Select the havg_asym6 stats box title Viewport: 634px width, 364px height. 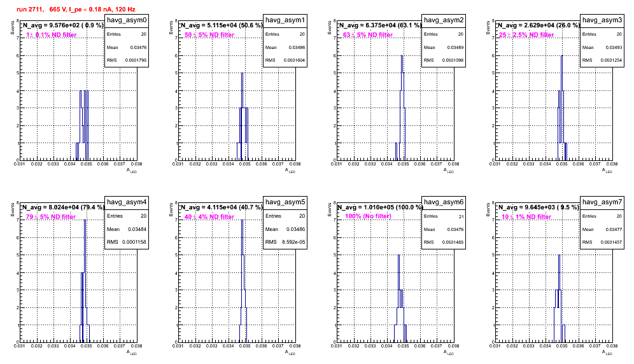pos(444,202)
